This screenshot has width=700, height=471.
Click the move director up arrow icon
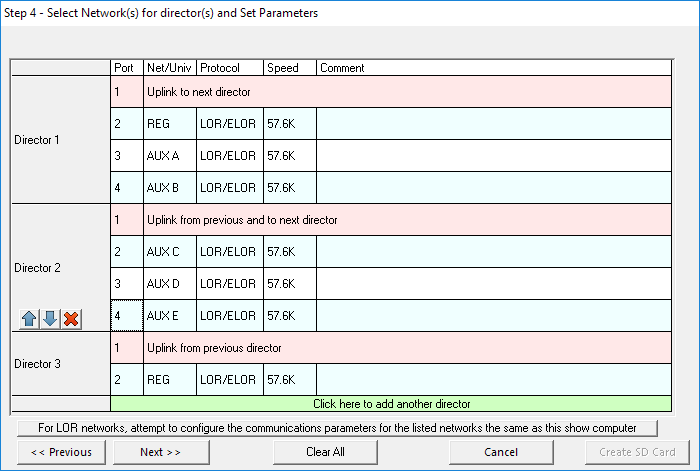[x=29, y=319]
